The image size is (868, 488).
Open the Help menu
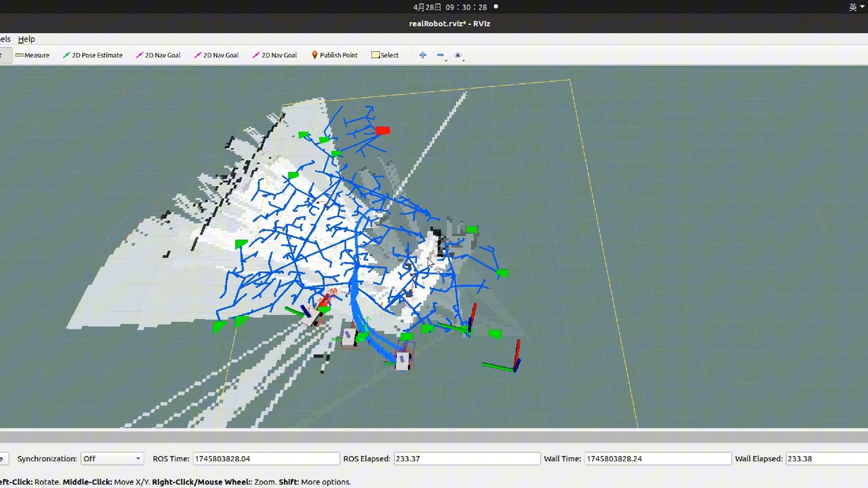pos(26,39)
